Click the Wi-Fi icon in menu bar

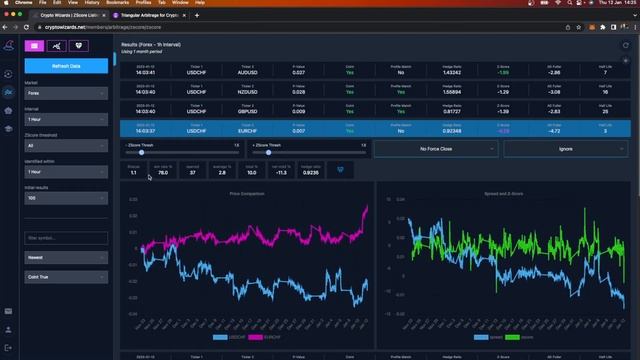[558, 2]
